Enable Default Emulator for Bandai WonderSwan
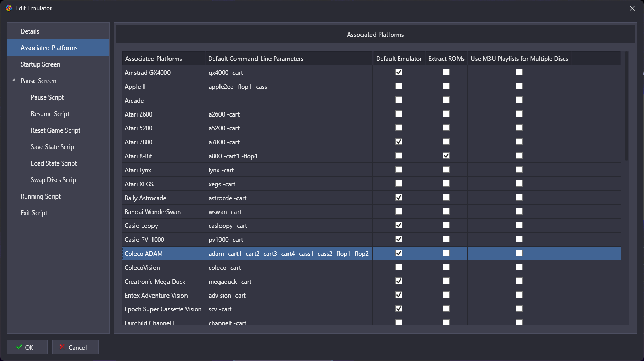This screenshot has width=644, height=361. (399, 211)
